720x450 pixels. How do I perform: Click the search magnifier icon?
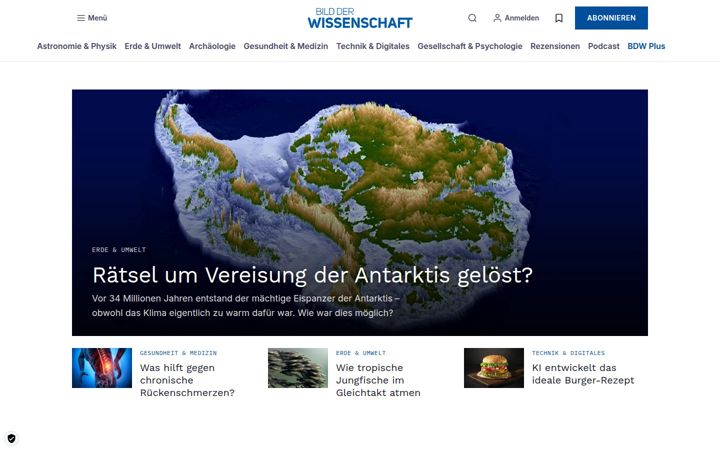(x=472, y=18)
